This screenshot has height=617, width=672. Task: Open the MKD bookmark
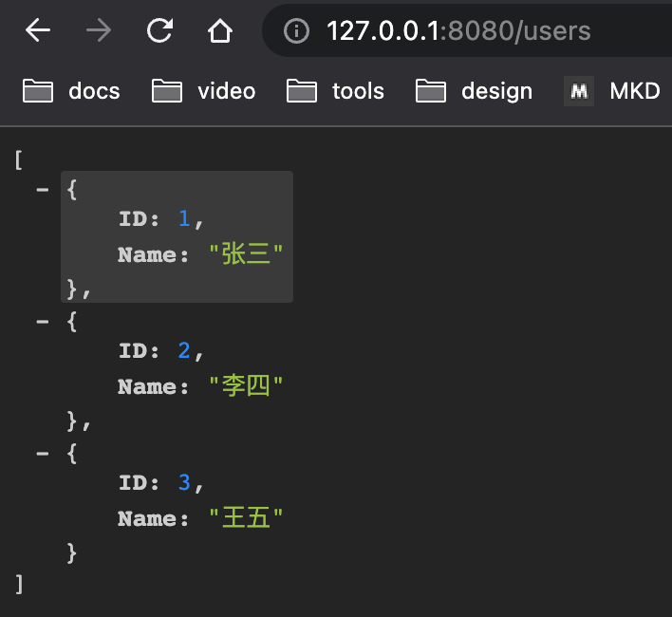click(x=612, y=91)
